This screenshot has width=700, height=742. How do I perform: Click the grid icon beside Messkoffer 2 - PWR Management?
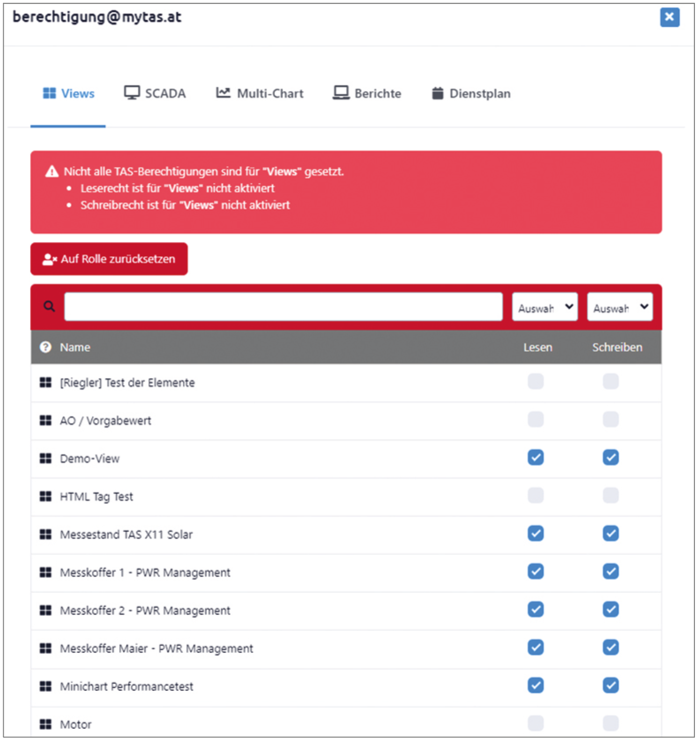(x=45, y=610)
